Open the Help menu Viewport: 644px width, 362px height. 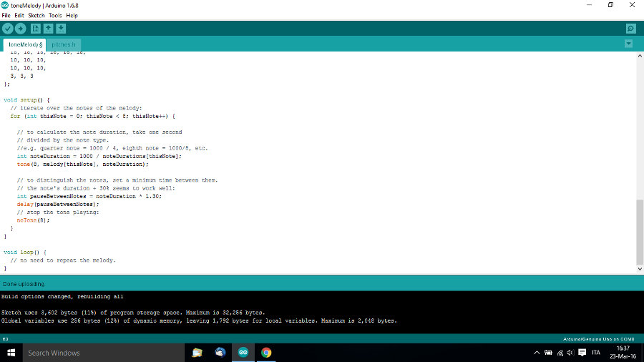[x=72, y=15]
